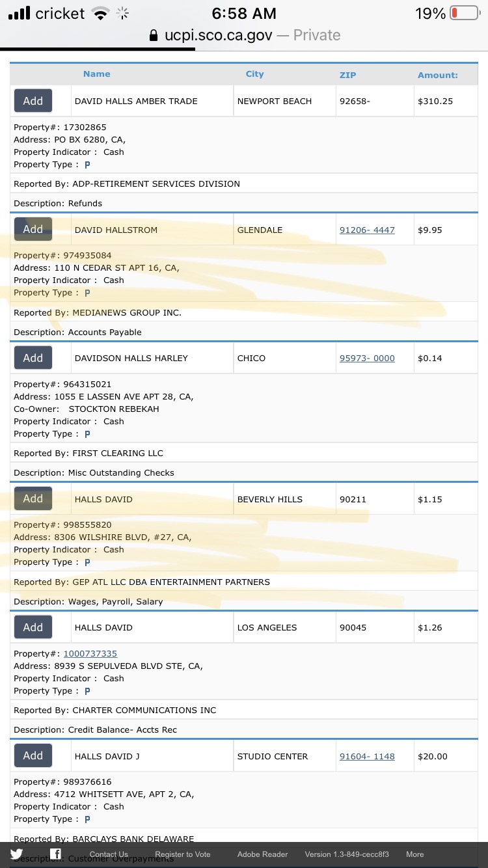Click the P property type icon for property 964315021

point(87,434)
